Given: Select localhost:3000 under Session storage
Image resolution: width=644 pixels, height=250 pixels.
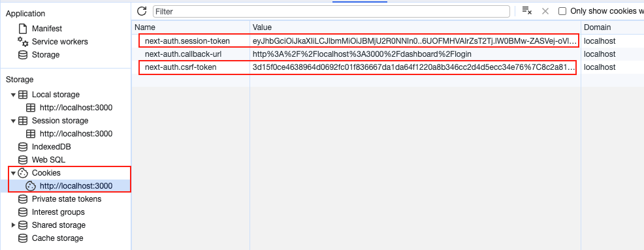Looking at the screenshot, I should (76, 134).
